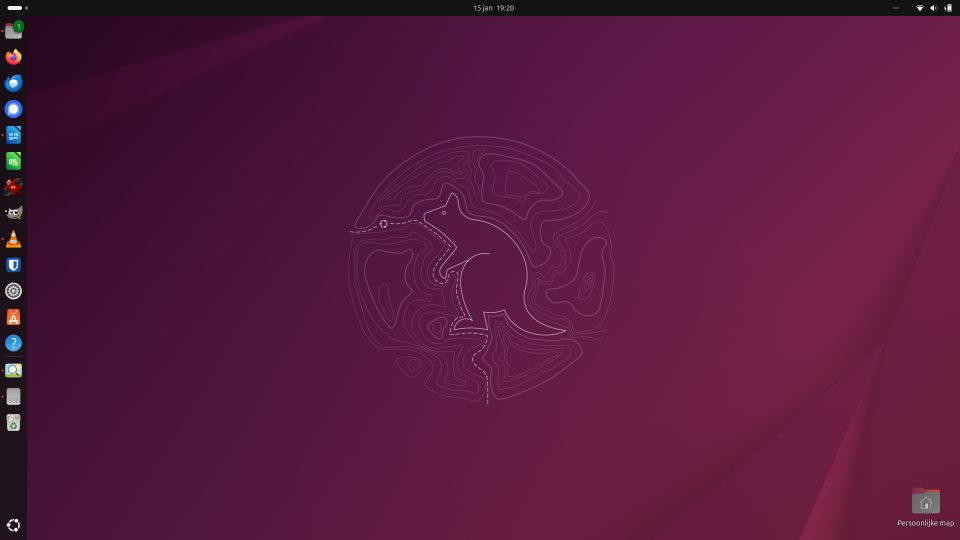Open Signal messenger from the dock
The image size is (960, 540).
pyautogui.click(x=13, y=109)
